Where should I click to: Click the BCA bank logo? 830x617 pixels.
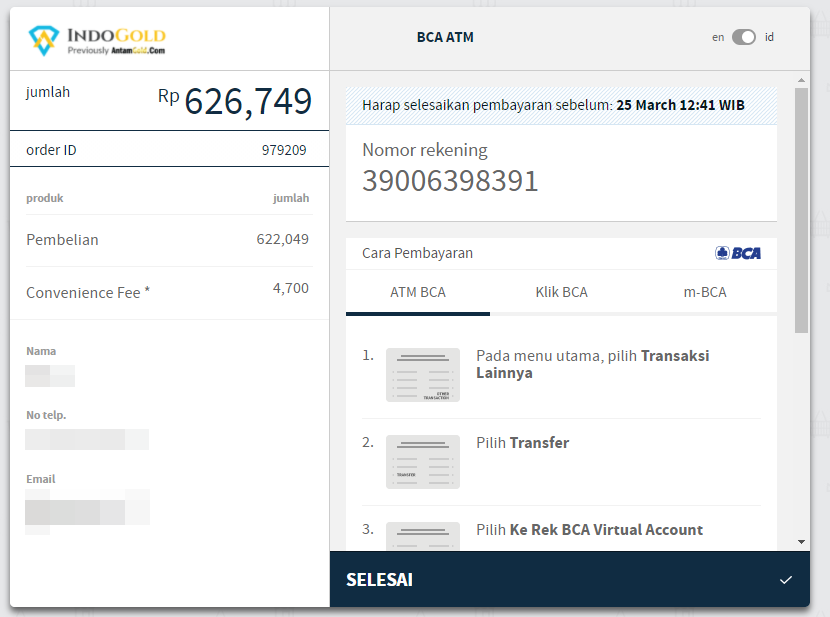[738, 253]
